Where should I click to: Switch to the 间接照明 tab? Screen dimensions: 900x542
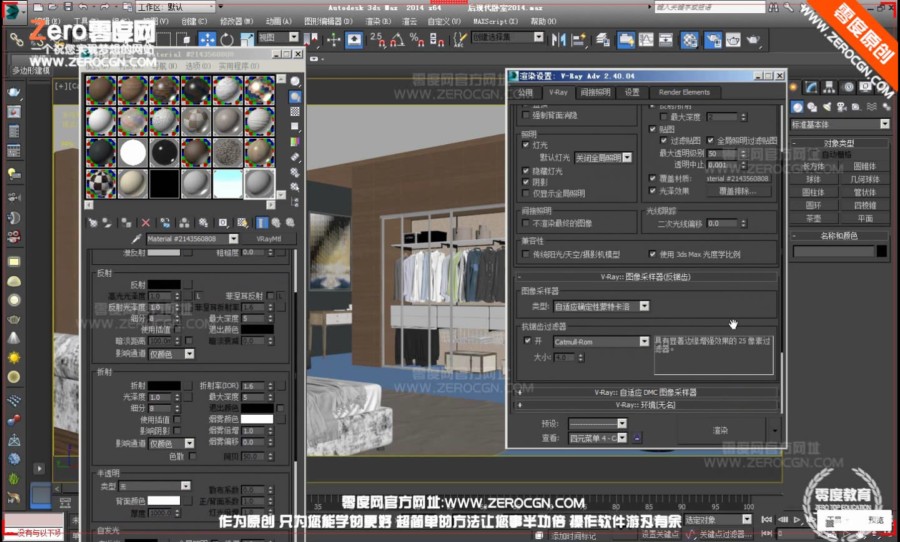click(x=595, y=92)
